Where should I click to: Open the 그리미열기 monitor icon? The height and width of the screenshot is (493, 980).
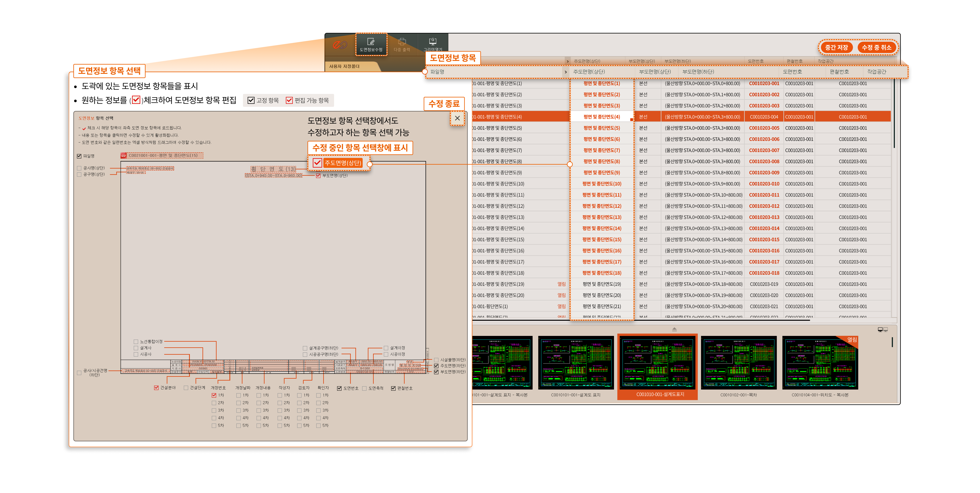point(432,41)
